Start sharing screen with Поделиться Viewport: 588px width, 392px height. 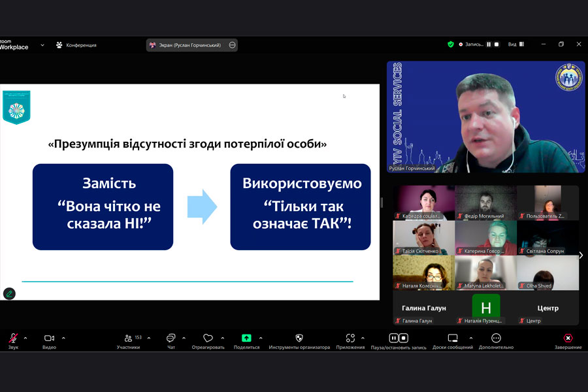(x=246, y=340)
